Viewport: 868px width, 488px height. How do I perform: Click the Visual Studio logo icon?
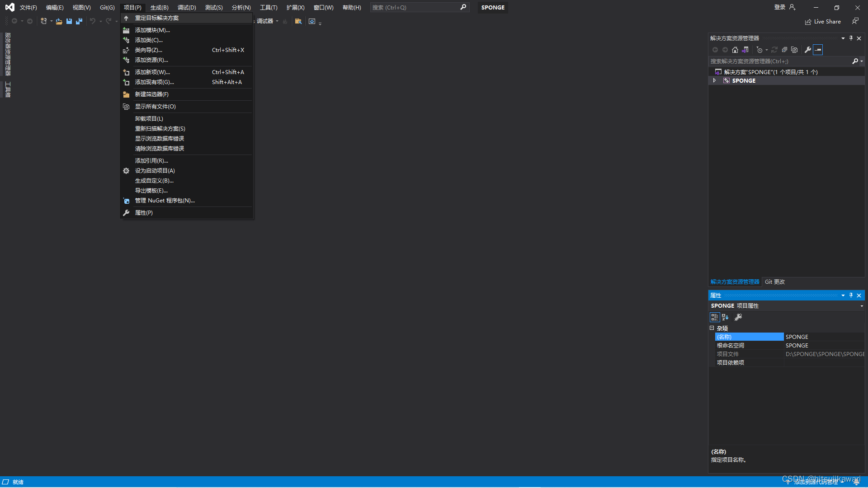click(9, 7)
